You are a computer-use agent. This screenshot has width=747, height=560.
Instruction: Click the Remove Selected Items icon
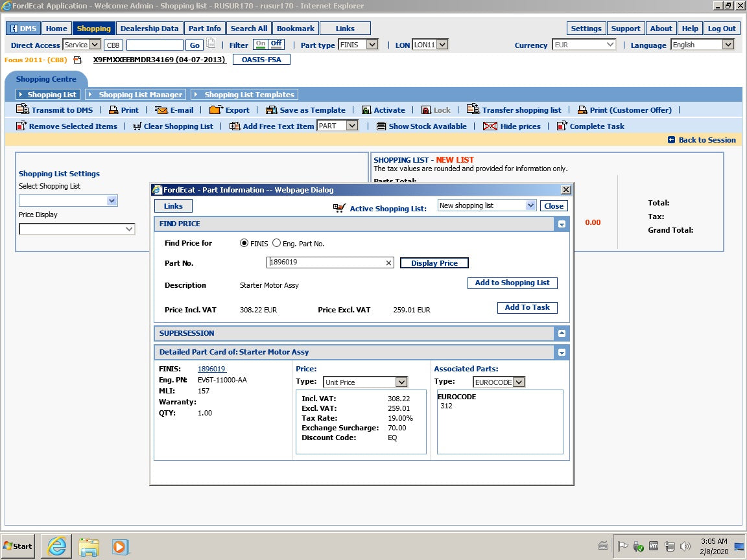[x=21, y=126]
